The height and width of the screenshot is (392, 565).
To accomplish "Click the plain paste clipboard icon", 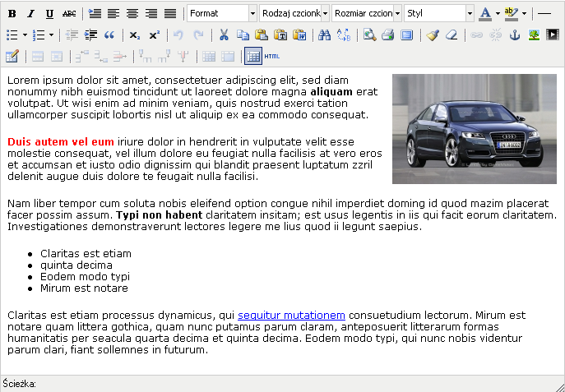I will point(262,35).
